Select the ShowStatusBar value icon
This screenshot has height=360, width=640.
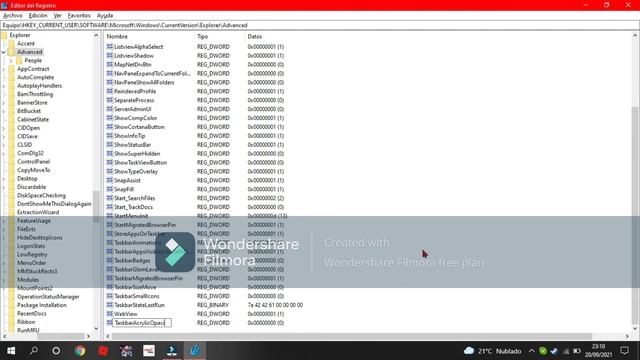[109, 145]
